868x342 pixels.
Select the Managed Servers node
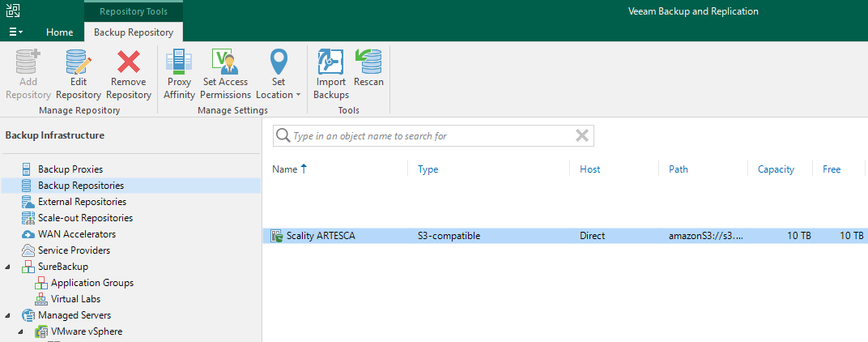[x=74, y=315]
